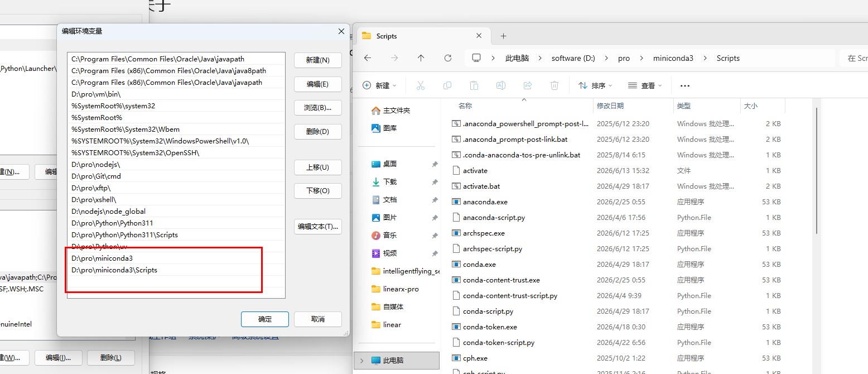Click 取消 to cancel dialog
The height and width of the screenshot is (374, 868).
[318, 319]
